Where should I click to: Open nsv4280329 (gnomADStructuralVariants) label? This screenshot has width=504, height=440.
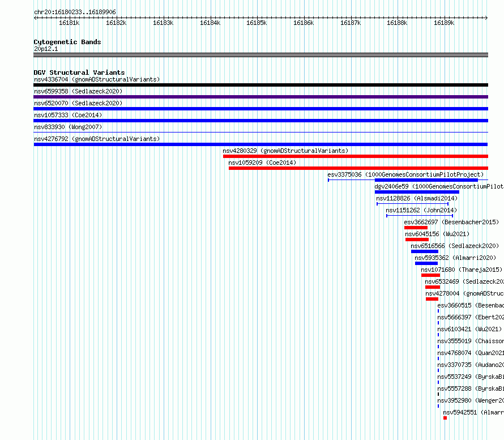[x=285, y=151]
